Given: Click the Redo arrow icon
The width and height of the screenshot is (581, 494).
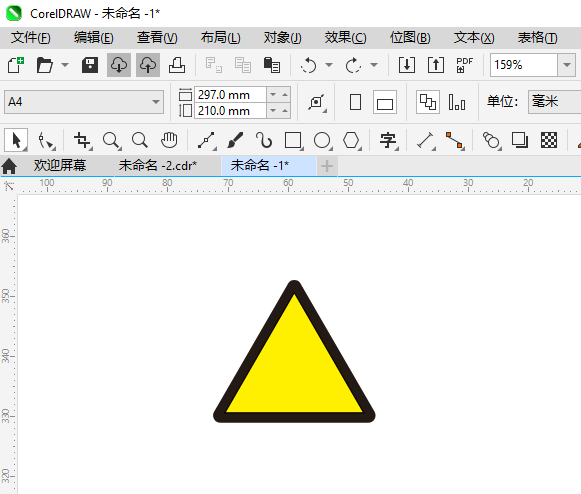Looking at the screenshot, I should point(353,65).
